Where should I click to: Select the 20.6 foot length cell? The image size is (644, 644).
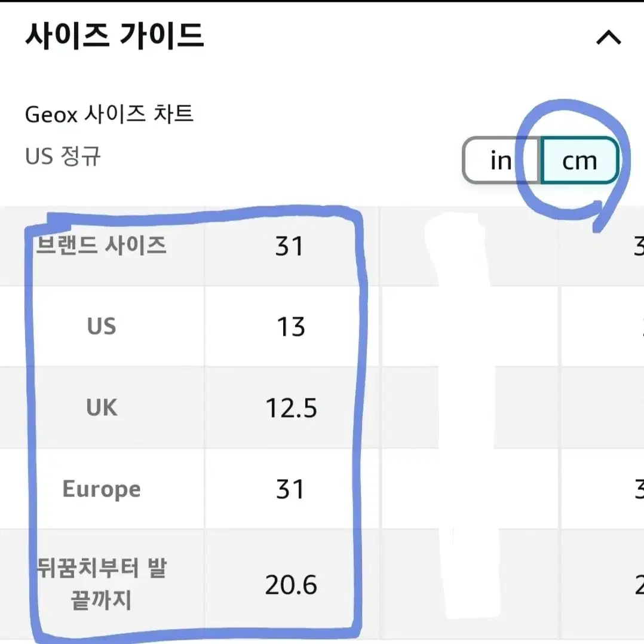click(x=291, y=584)
